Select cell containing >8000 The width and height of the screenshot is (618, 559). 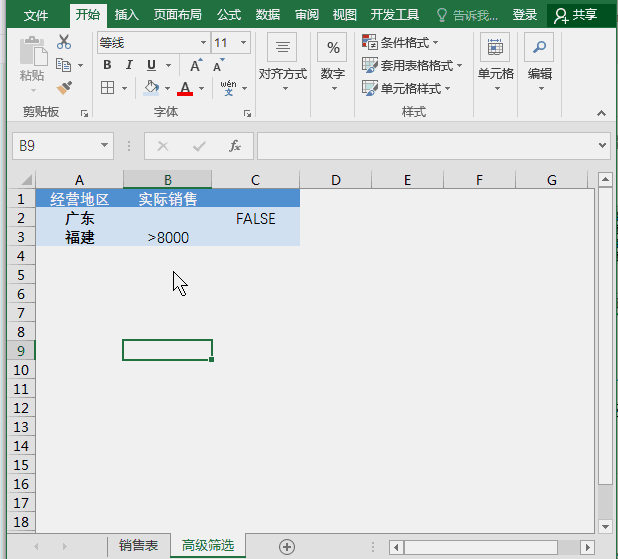(168, 238)
